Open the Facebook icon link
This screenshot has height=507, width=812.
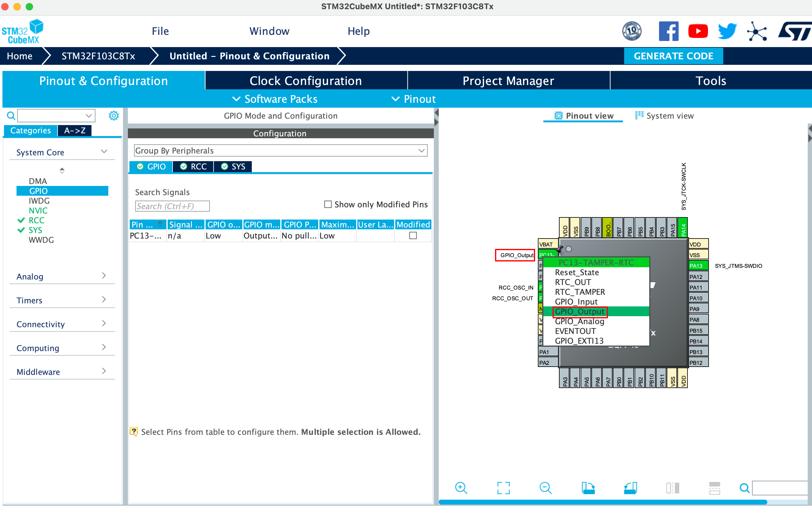click(668, 31)
